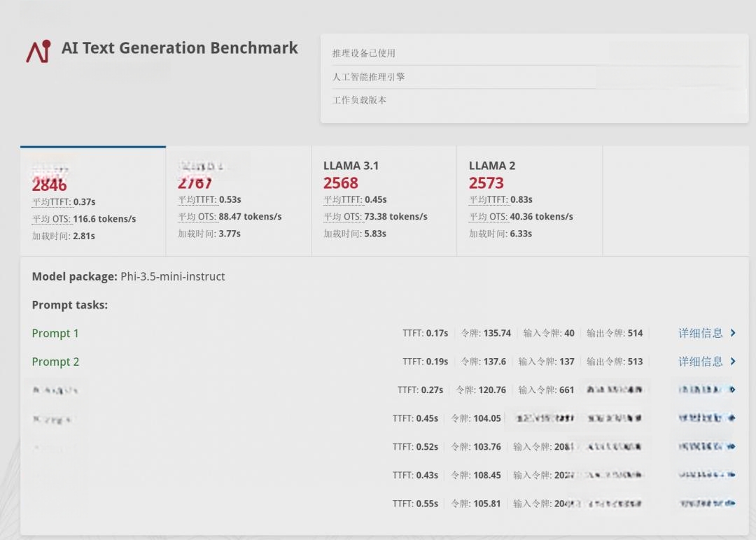756x540 pixels.
Task: Click the TTFT: 0.45s row value
Action: click(x=415, y=418)
